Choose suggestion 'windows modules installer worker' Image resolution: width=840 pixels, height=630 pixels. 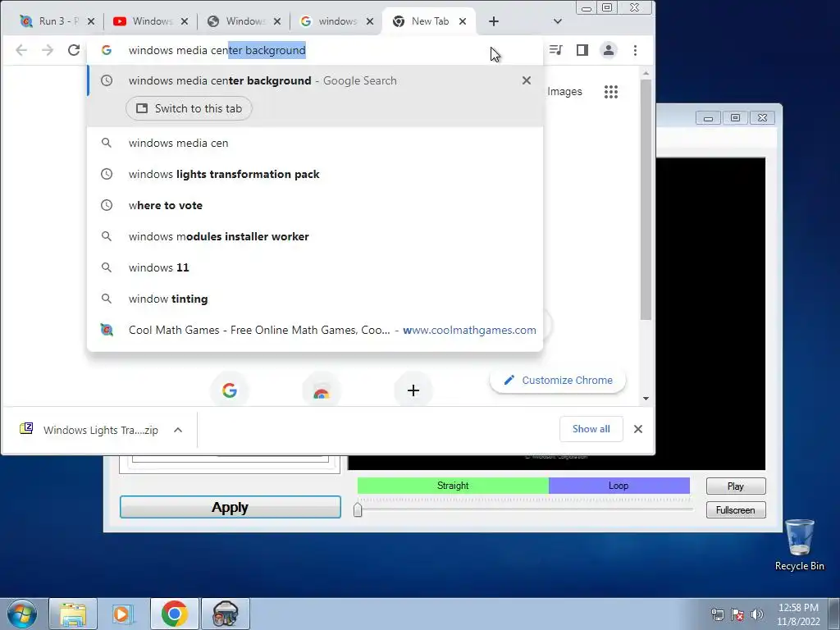(315, 236)
